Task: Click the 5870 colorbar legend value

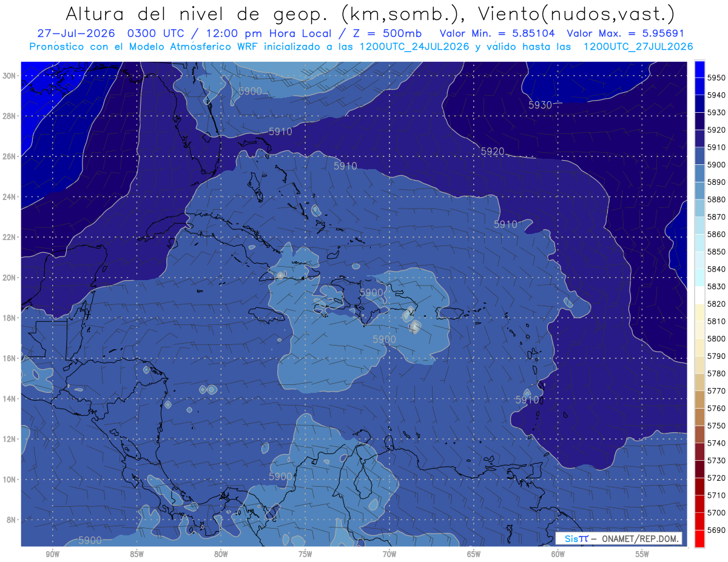Action: point(716,217)
